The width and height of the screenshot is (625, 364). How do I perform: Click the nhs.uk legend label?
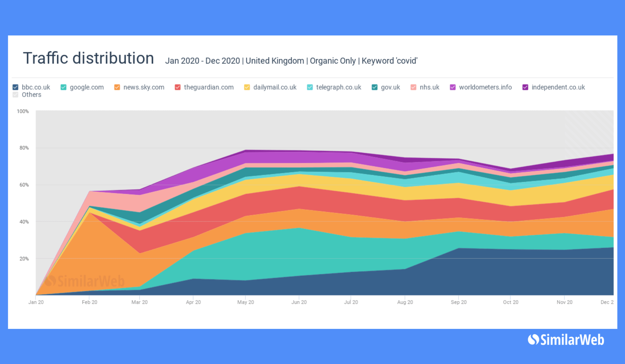point(430,87)
